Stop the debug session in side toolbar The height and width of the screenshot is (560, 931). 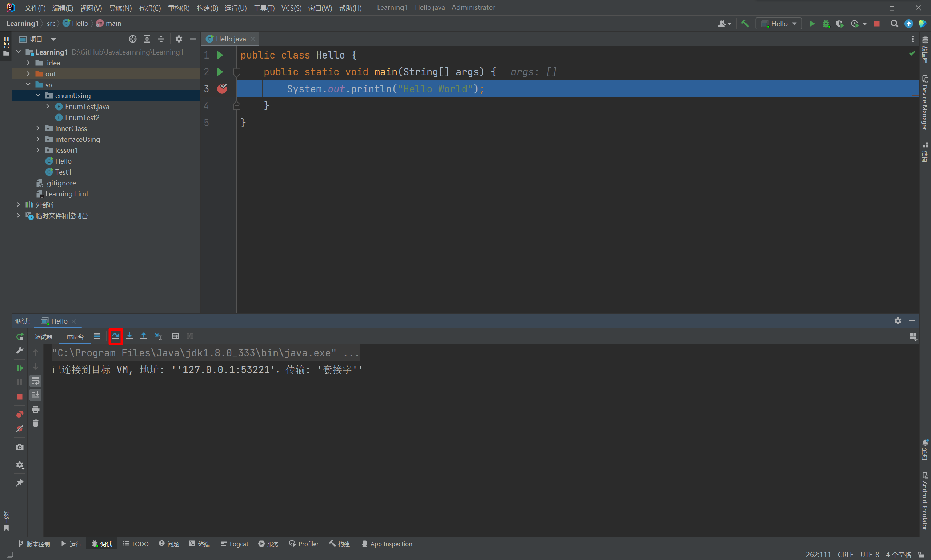pyautogui.click(x=20, y=397)
